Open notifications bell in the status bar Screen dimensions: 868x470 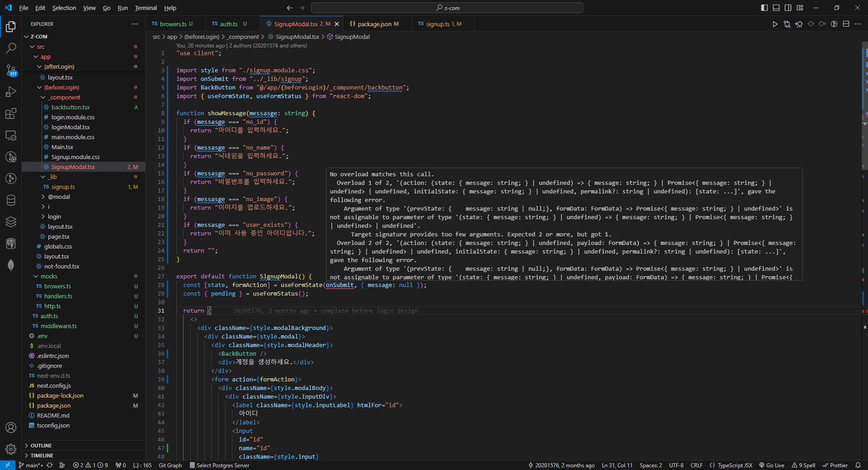coord(858,465)
